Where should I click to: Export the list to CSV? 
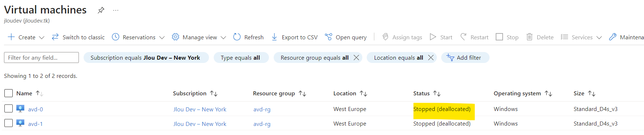point(294,37)
